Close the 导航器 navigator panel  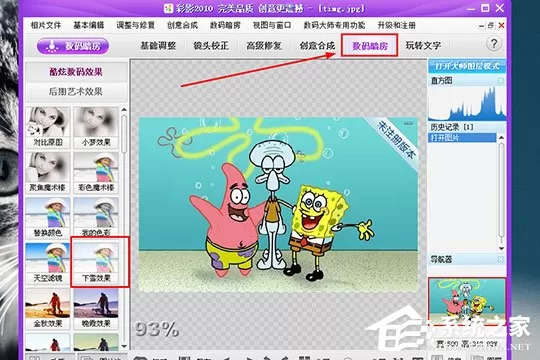coord(500,259)
